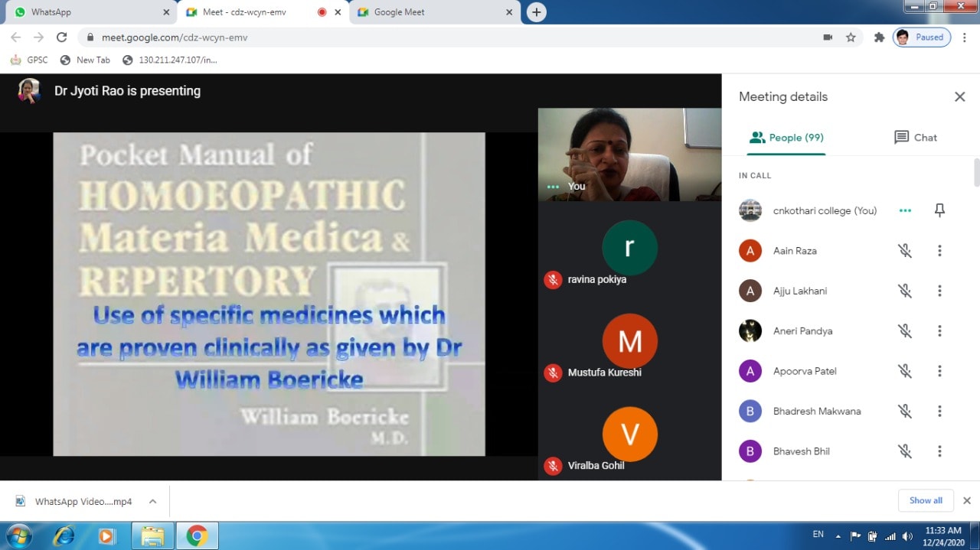Go forward in browser history
980x550 pixels.
pos(38,37)
